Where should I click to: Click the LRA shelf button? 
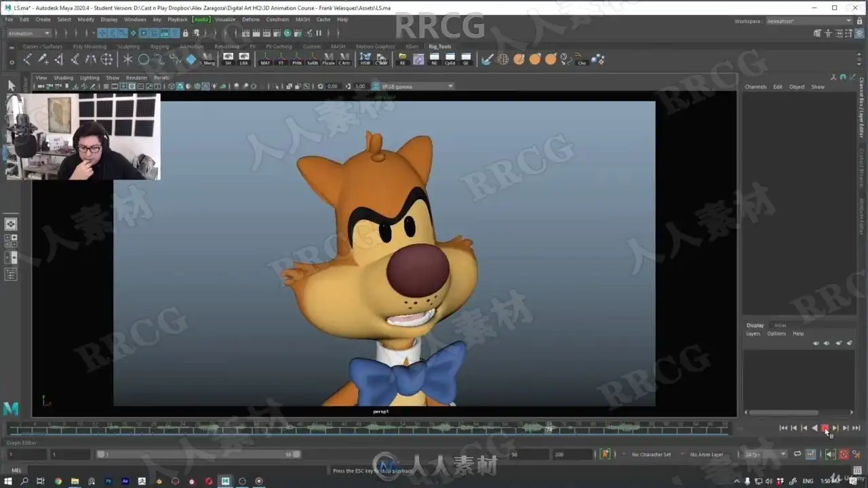click(x=244, y=59)
